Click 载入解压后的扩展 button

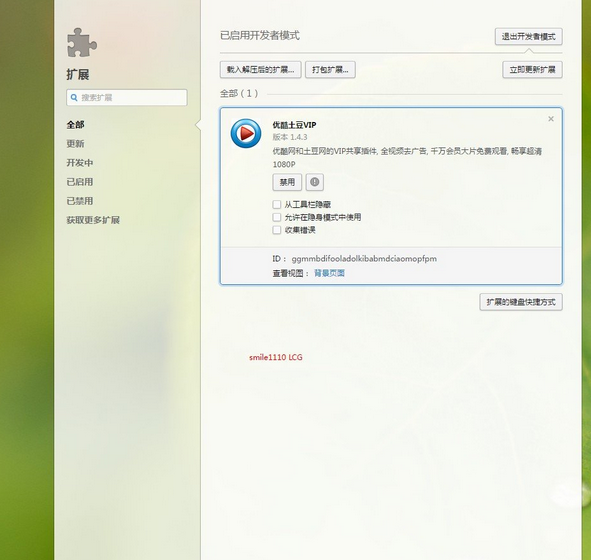click(x=260, y=70)
